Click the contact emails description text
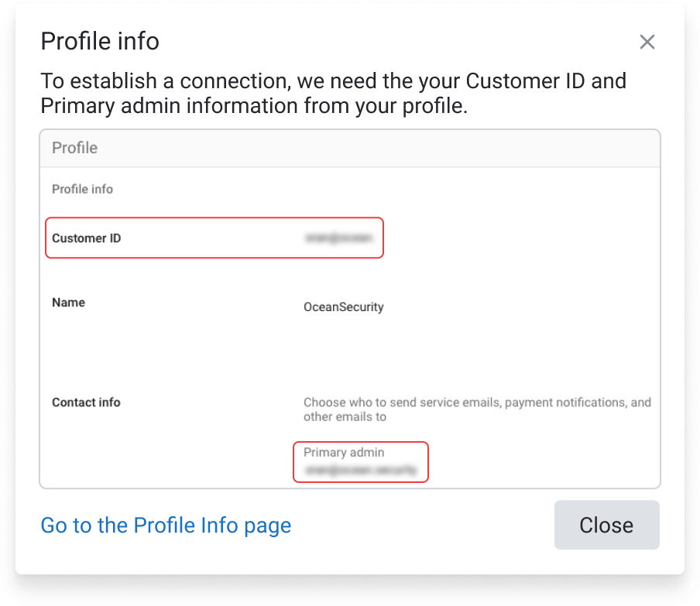This screenshot has width=700, height=606. coord(477,409)
